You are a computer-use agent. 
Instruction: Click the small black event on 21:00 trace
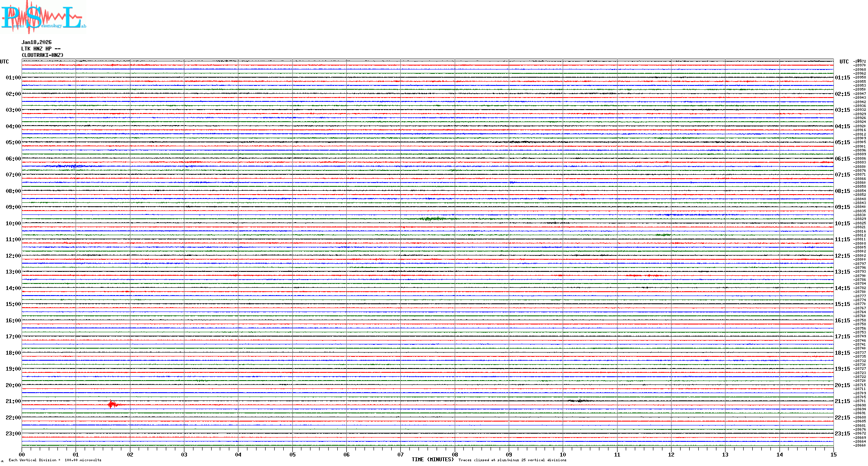pos(580,401)
